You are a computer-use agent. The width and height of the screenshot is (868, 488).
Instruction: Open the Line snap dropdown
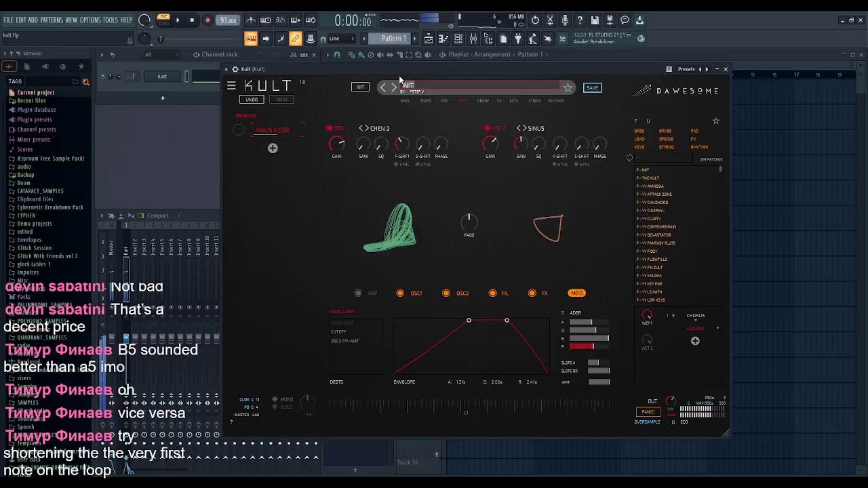(x=341, y=39)
